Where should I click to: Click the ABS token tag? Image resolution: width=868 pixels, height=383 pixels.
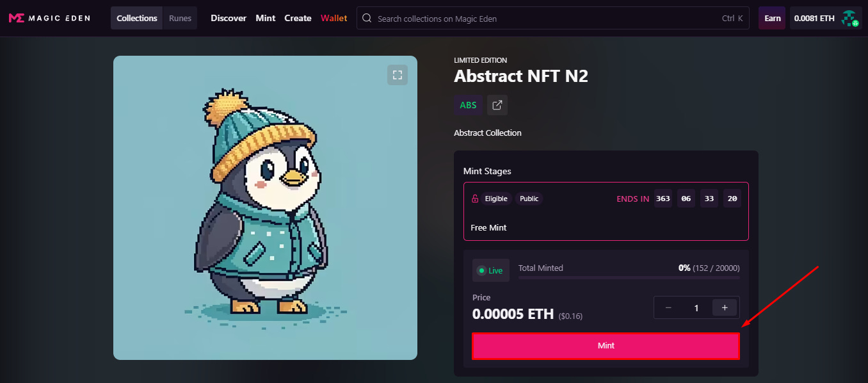point(468,104)
